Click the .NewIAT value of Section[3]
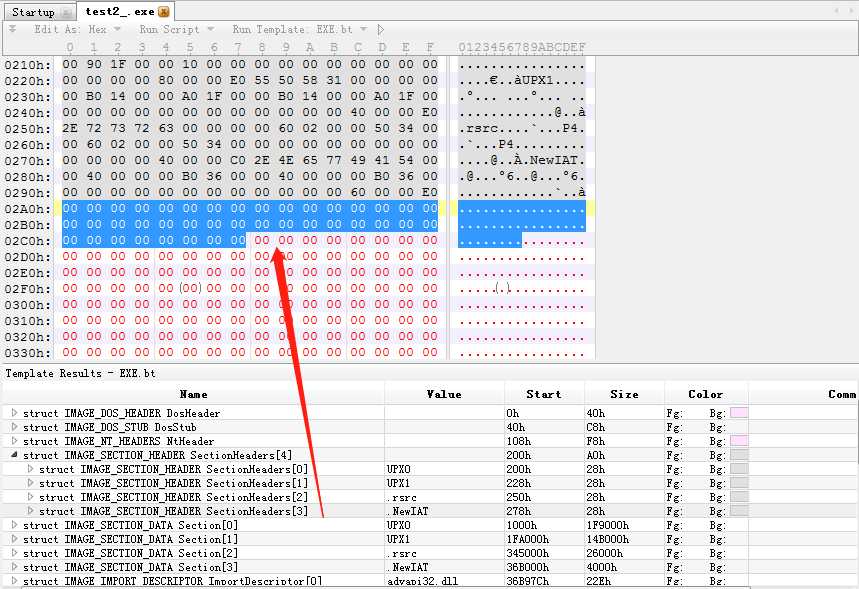859x589 pixels. click(x=408, y=567)
